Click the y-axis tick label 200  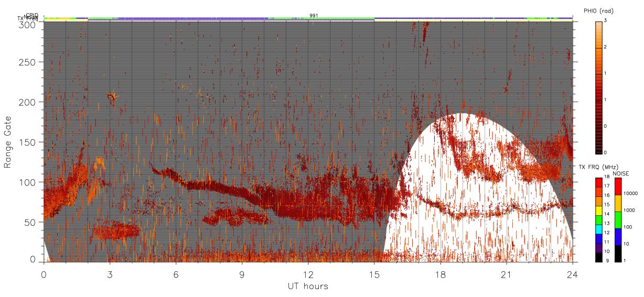pyautogui.click(x=28, y=102)
